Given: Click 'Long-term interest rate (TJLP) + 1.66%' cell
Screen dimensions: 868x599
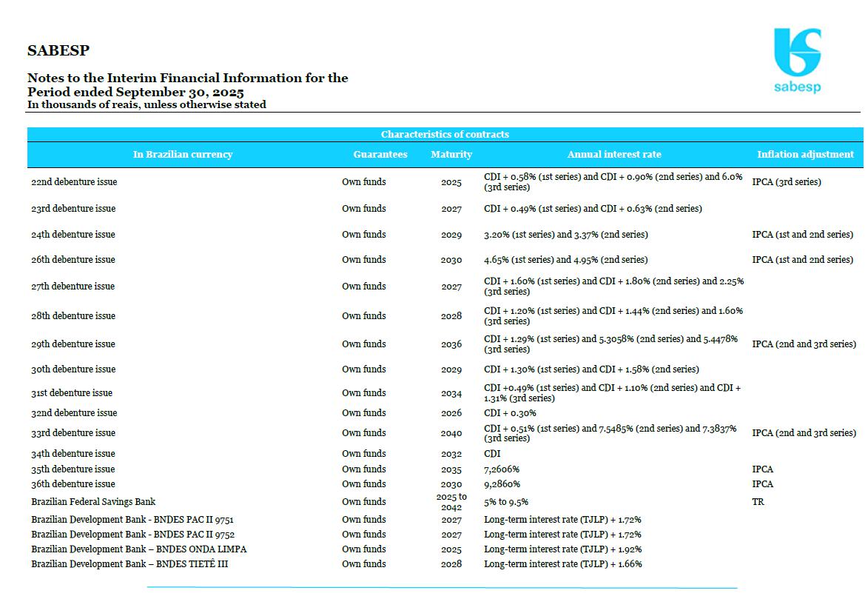Looking at the screenshot, I should tap(563, 563).
